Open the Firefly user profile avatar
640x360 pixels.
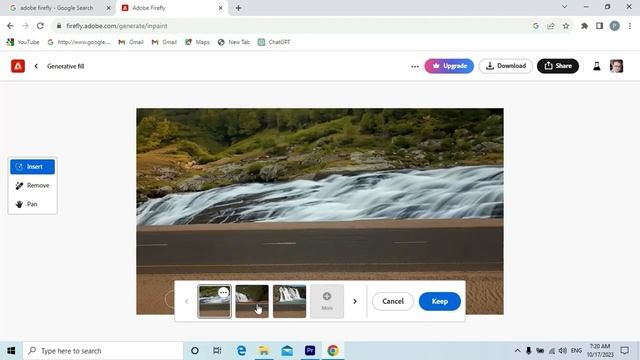tap(616, 66)
